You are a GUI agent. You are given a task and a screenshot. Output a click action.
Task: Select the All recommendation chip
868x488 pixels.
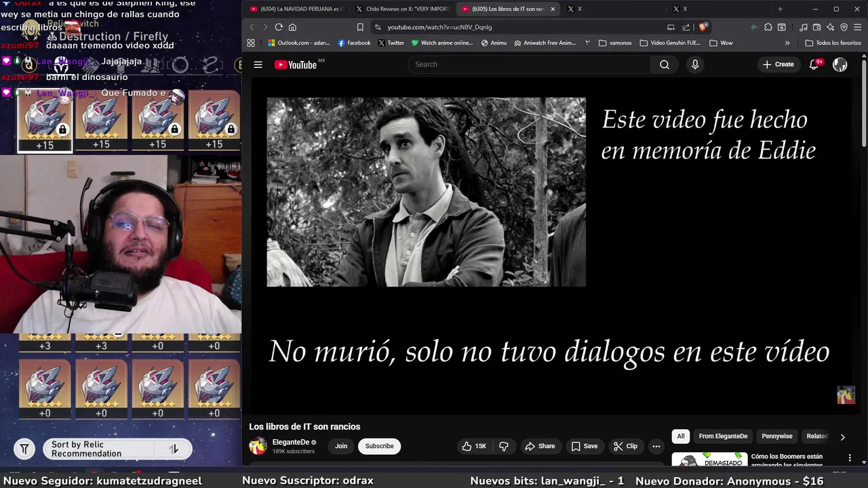click(681, 436)
